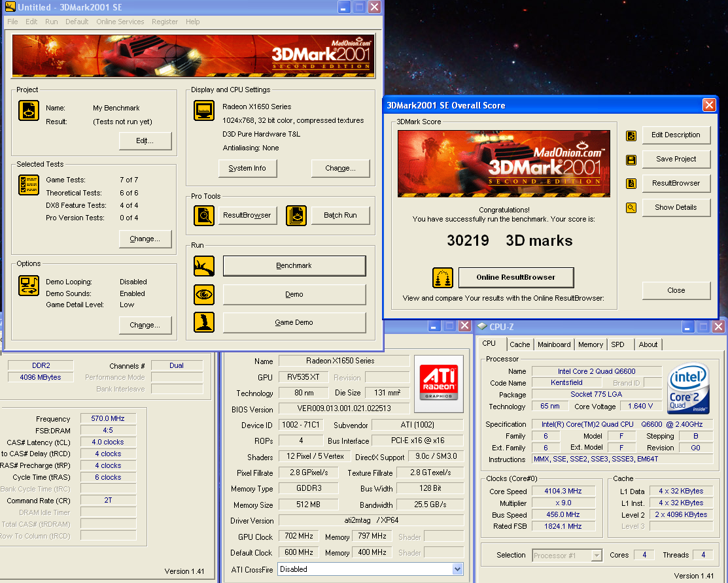Click the Online ResultBrowser people icon
This screenshot has height=583, width=728.
(442, 277)
